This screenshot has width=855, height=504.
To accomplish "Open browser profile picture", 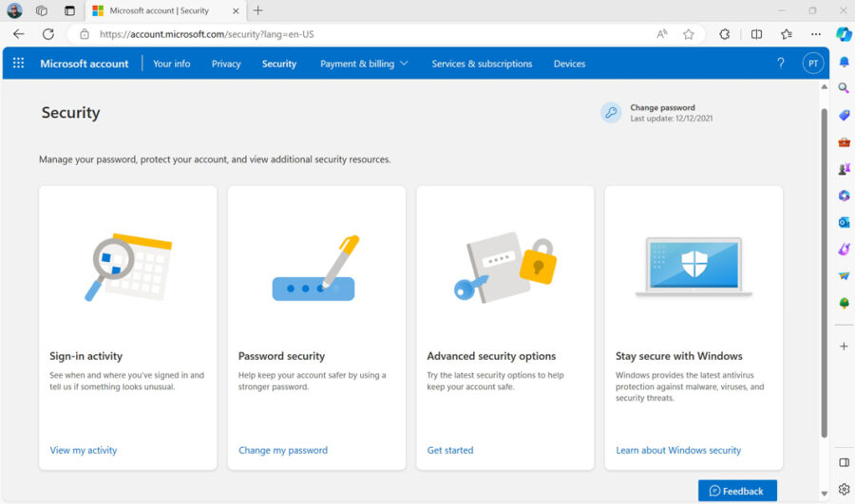I will [x=14, y=10].
